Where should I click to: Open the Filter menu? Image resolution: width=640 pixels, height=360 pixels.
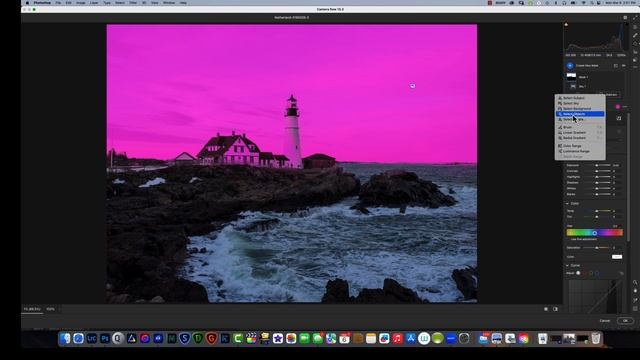(133, 3)
